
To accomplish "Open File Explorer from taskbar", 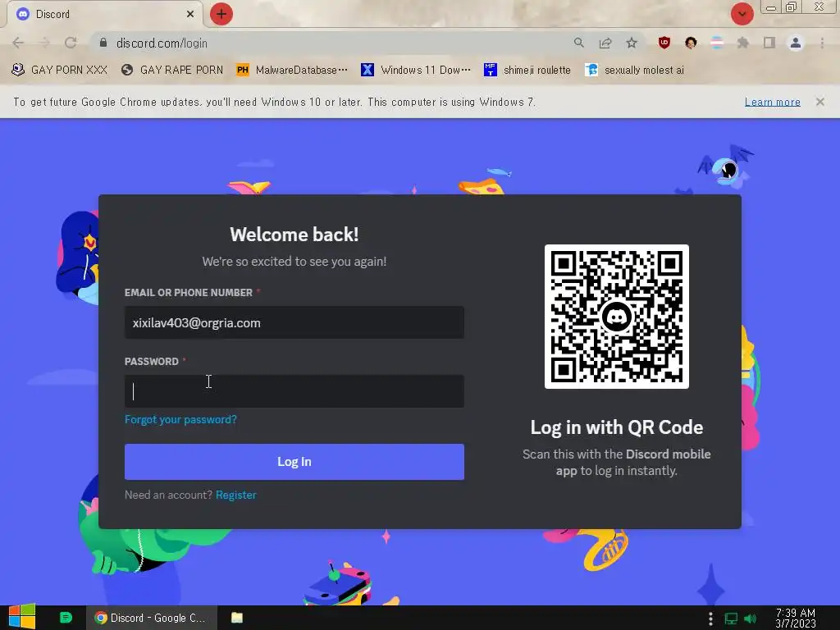I will pyautogui.click(x=237, y=618).
